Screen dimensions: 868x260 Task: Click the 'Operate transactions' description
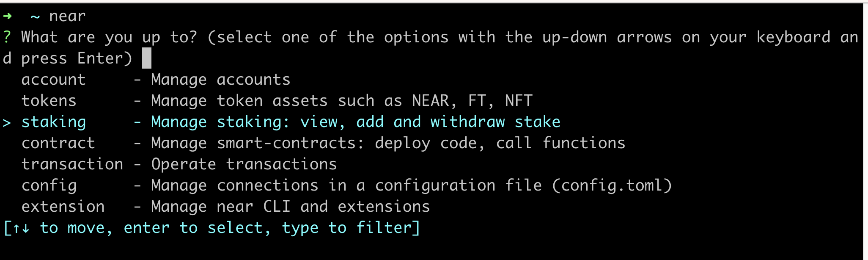pos(244,164)
